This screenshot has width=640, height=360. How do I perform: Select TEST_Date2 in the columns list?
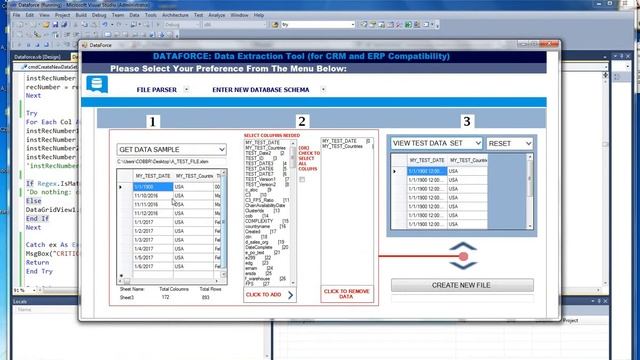point(265,153)
